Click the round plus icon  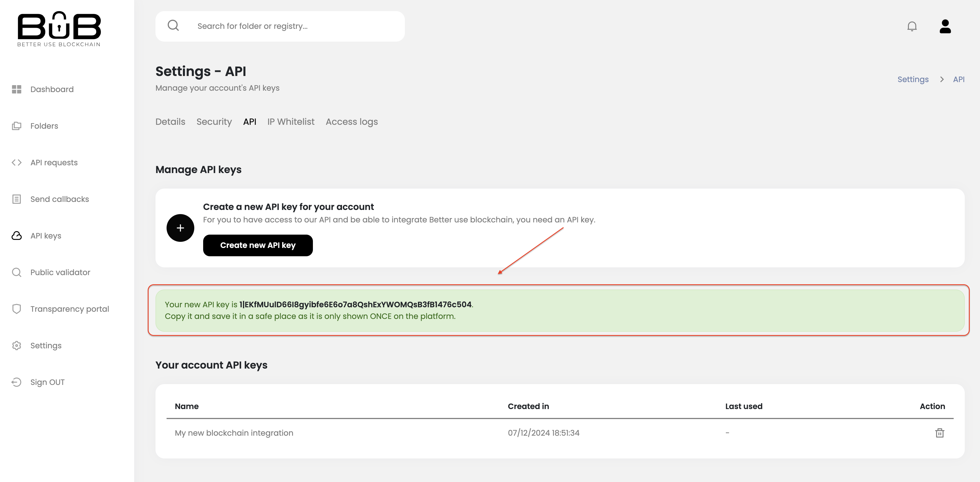pos(180,228)
